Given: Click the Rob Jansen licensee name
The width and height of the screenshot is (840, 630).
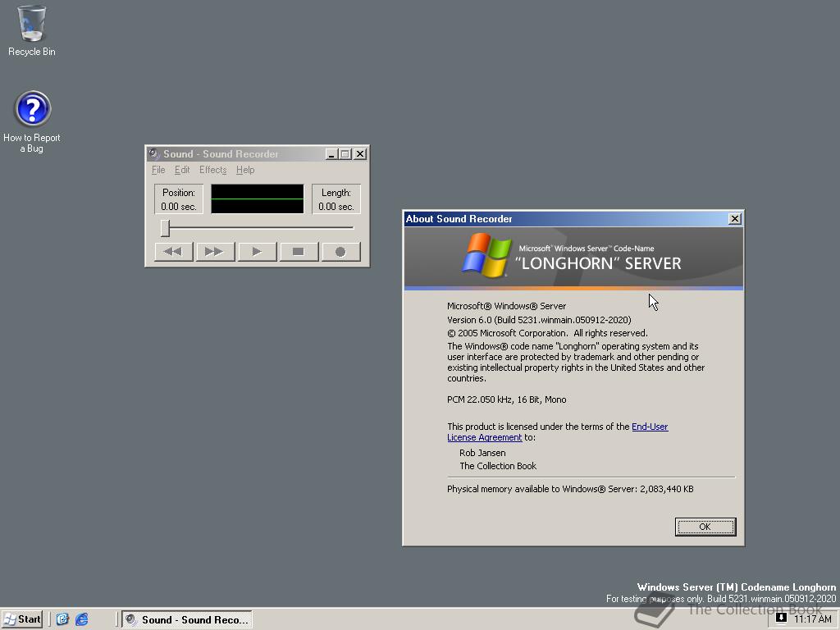Looking at the screenshot, I should click(482, 453).
